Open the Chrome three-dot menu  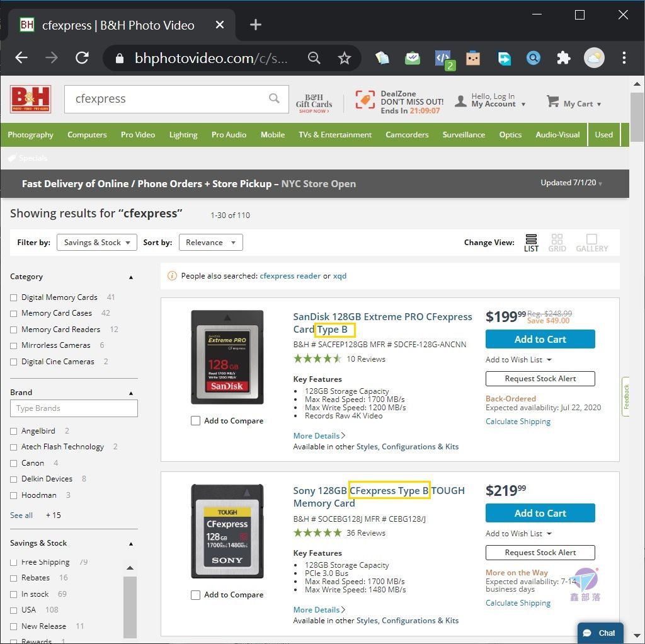(624, 57)
